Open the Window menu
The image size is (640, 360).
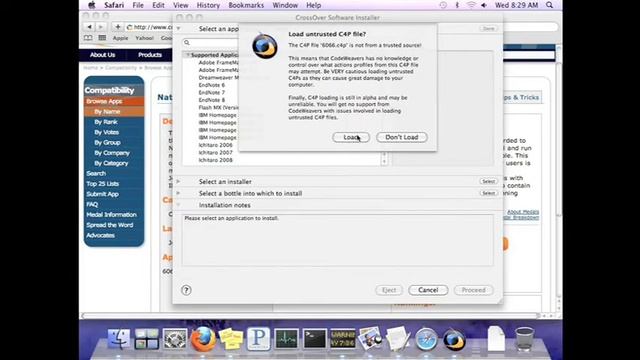pos(285,5)
